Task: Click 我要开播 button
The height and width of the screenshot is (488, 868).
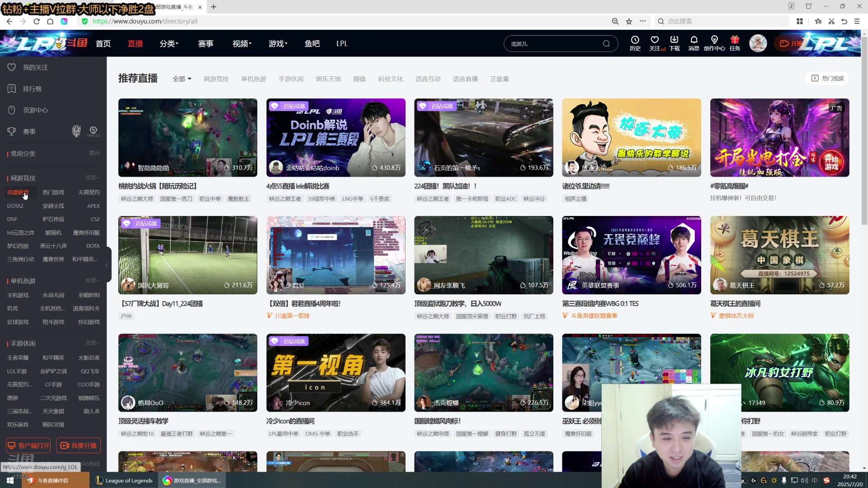Action: coord(78,446)
